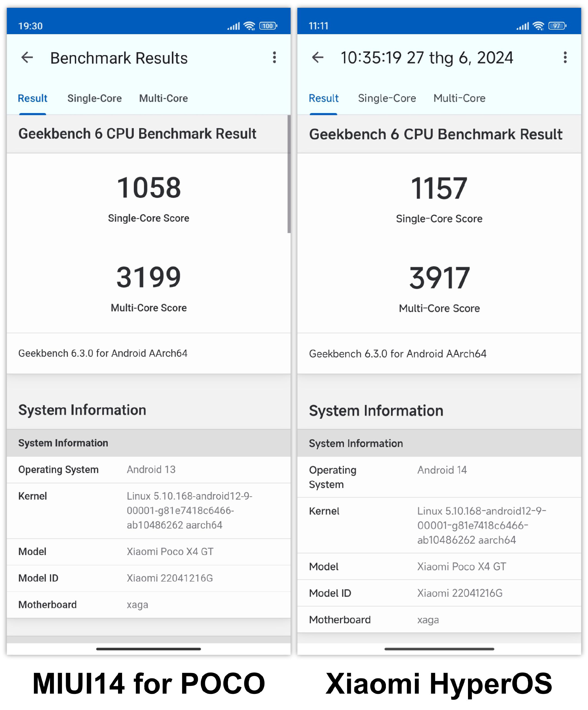Select the Android 14 operating system value
This screenshot has height=710, width=588.
[442, 470]
